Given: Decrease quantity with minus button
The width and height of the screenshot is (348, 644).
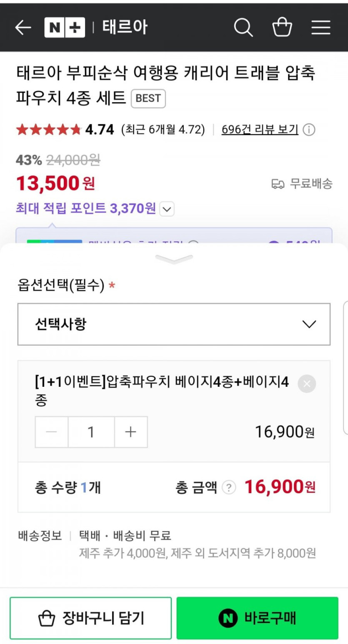Looking at the screenshot, I should pos(52,432).
